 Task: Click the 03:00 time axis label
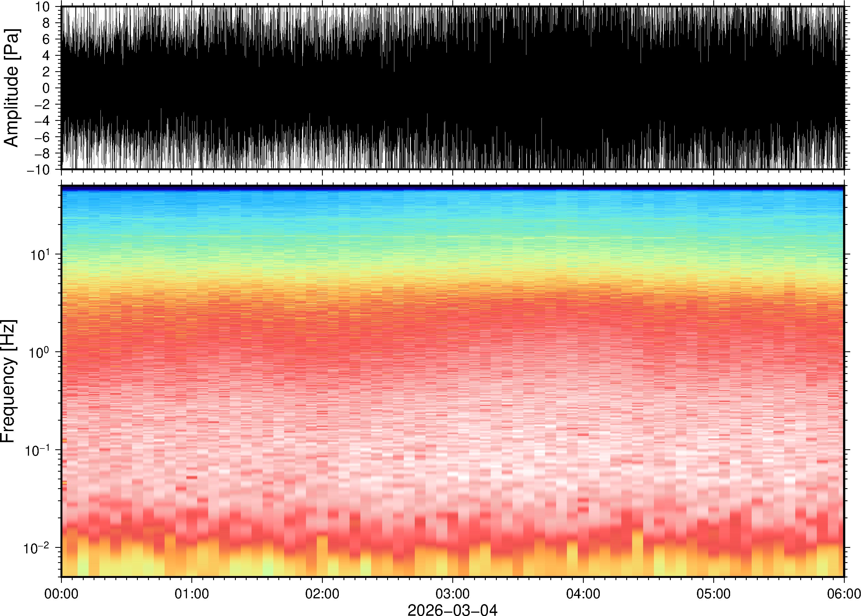point(452,594)
